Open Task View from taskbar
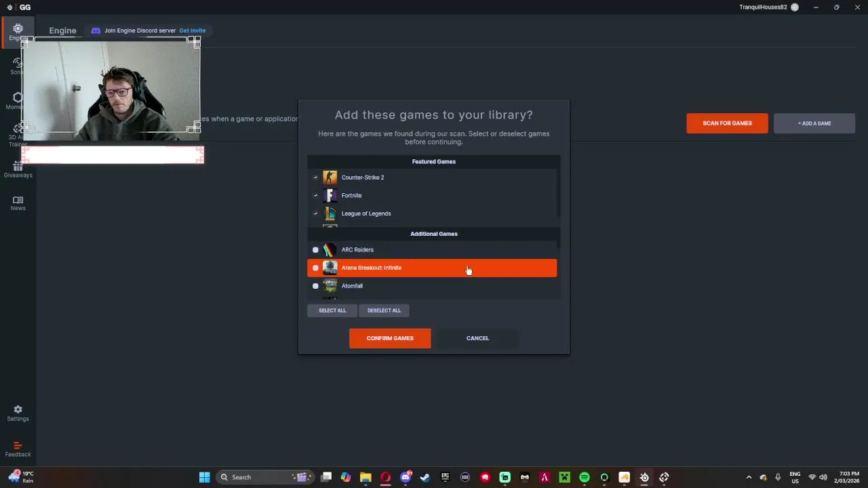This screenshot has height=488, width=868. (326, 477)
